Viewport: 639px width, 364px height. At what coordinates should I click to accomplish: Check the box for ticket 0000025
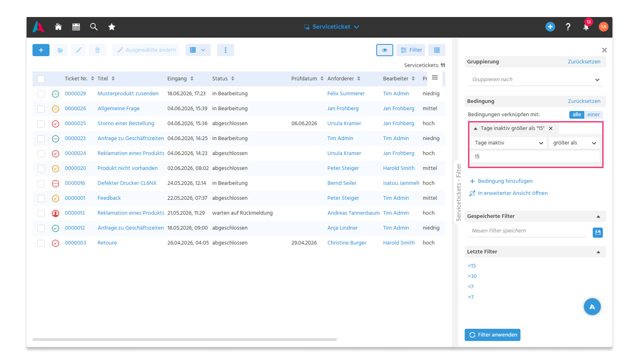41,124
